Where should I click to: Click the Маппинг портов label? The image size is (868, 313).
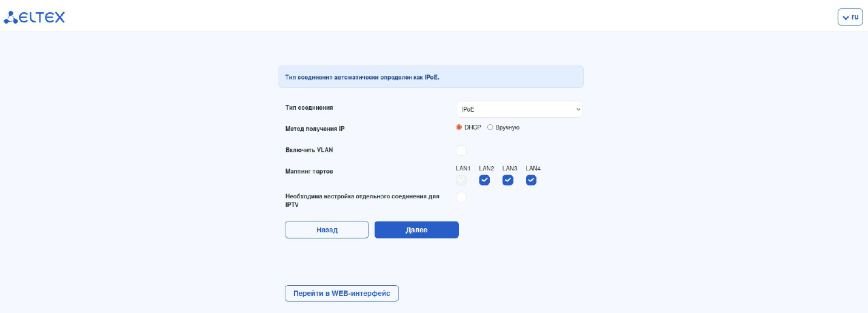(x=309, y=172)
